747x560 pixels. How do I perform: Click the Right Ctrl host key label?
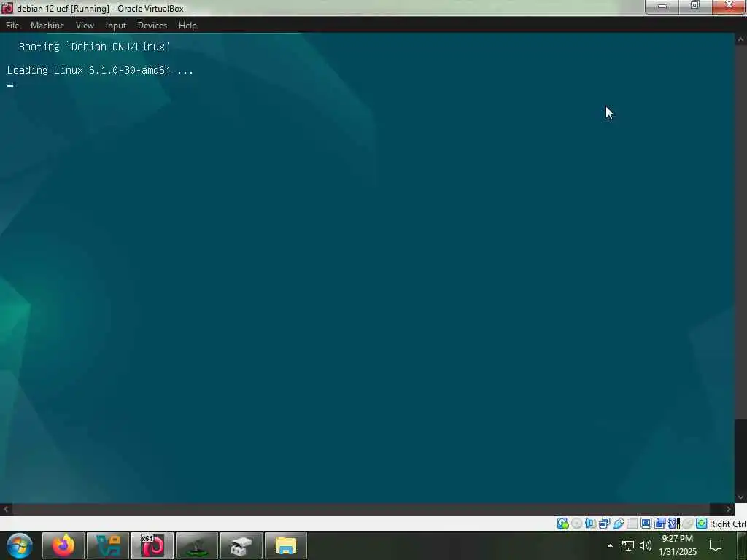[x=727, y=524]
